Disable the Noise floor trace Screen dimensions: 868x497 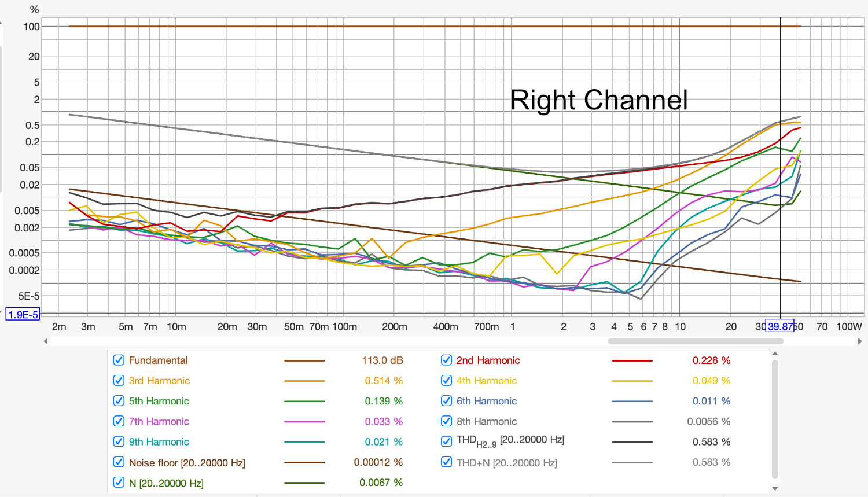(119, 462)
